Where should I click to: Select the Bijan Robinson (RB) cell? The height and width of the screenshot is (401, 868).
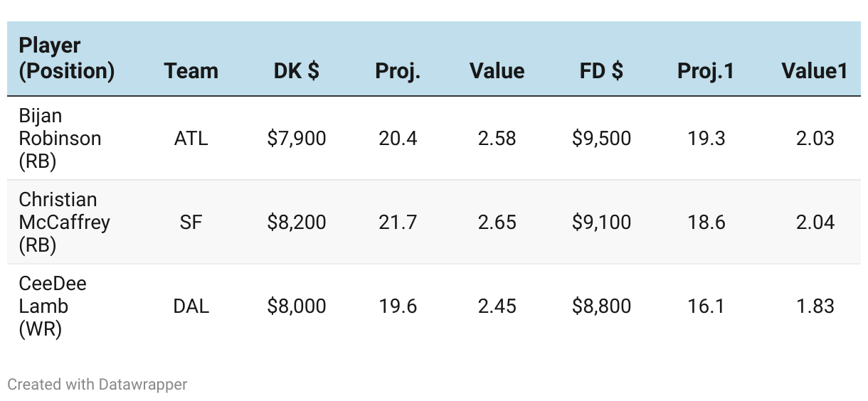tap(60, 138)
